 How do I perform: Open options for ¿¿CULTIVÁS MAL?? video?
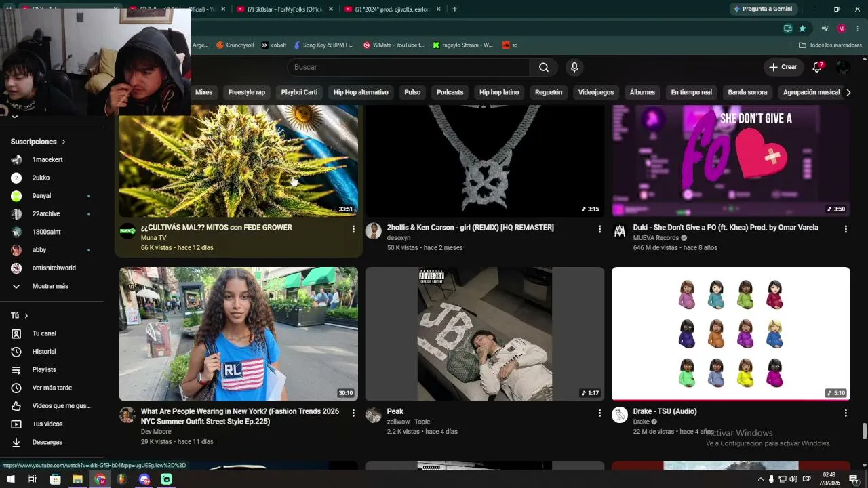pyautogui.click(x=353, y=229)
